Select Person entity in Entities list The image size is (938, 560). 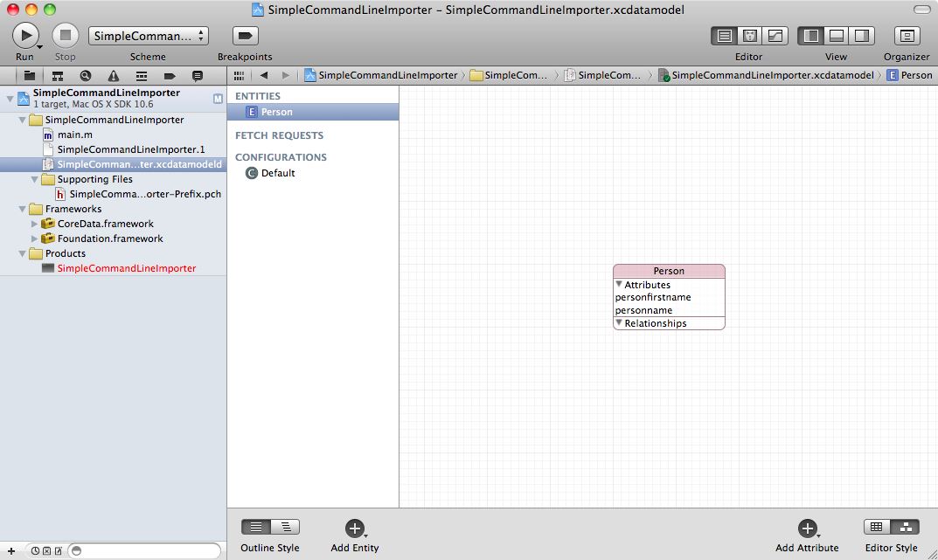coord(276,112)
